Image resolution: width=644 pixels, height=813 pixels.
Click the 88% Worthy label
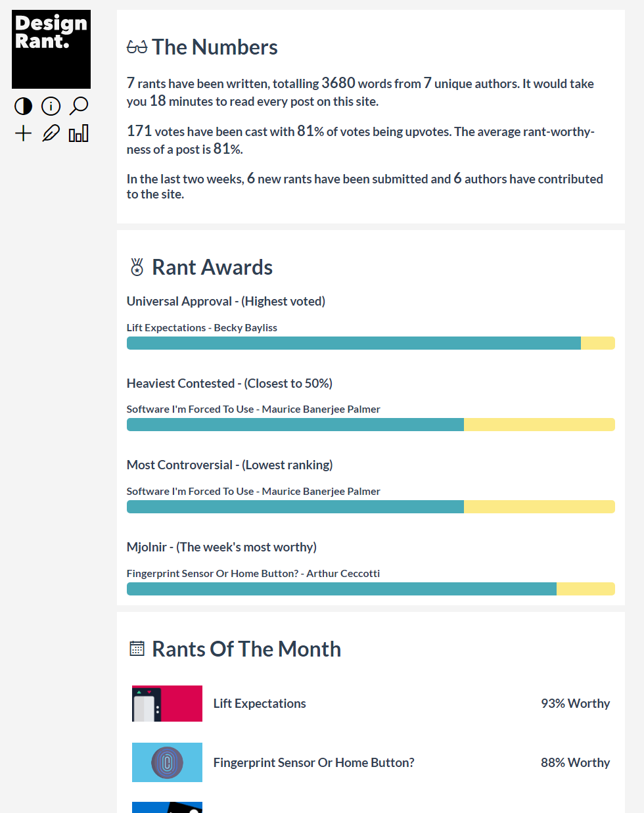click(575, 762)
